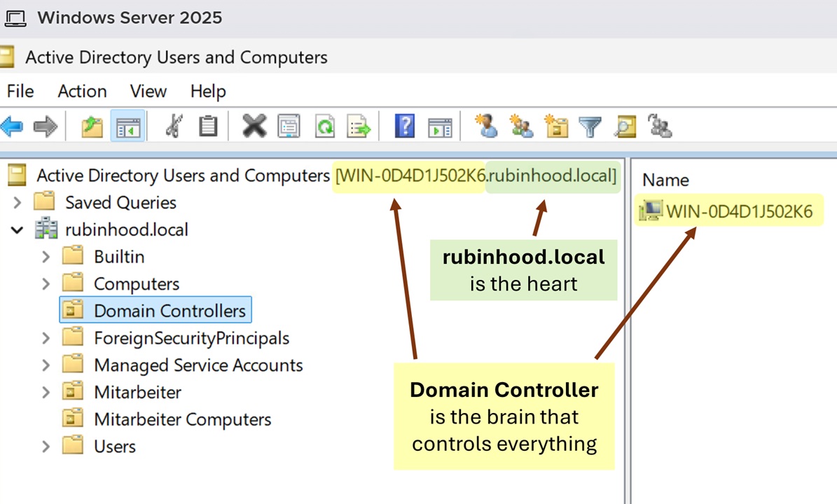Viewport: 837px width, 504px height.
Task: Click the Delete X toolbar icon
Action: (254, 127)
